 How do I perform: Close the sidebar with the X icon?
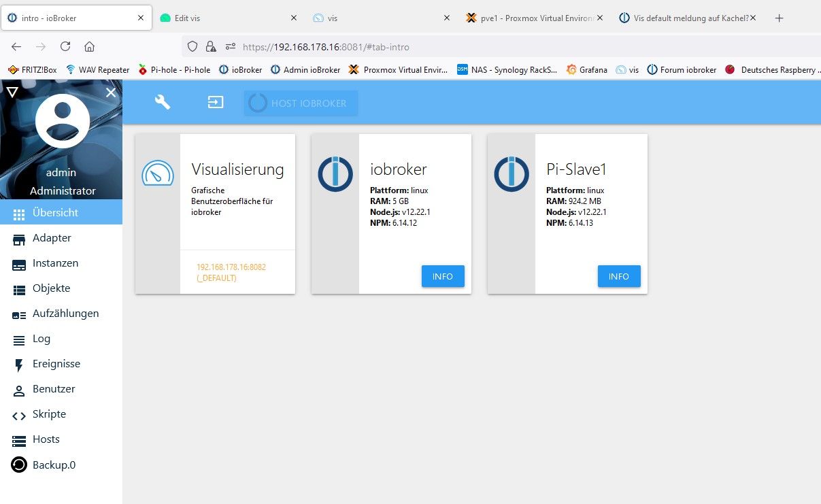pyautogui.click(x=111, y=93)
